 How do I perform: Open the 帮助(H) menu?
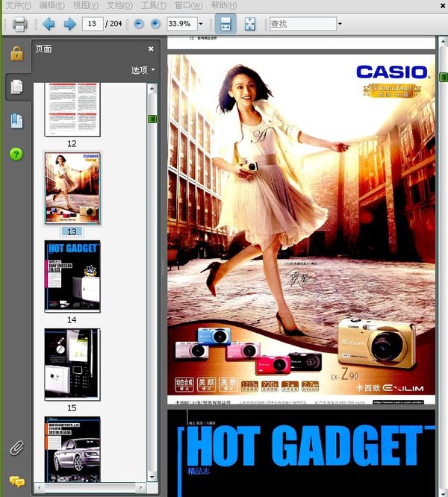[x=224, y=5]
